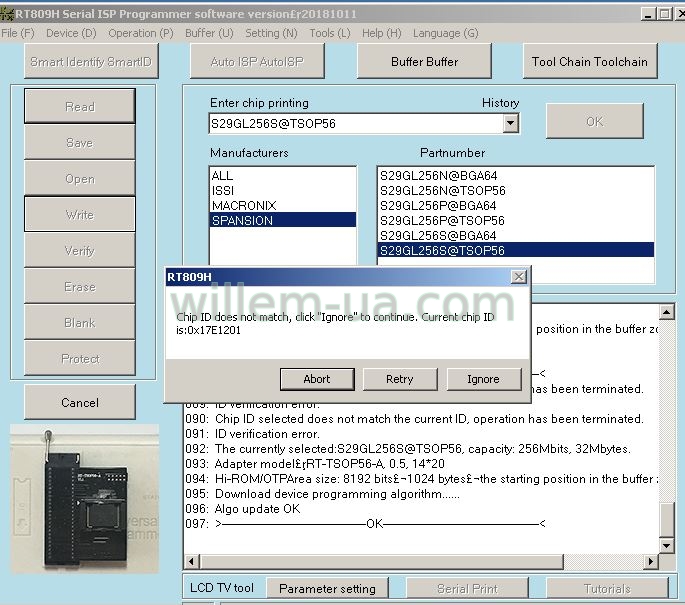The width and height of the screenshot is (685, 605).
Task: Click log scrollbar up arrow
Action: tap(666, 312)
